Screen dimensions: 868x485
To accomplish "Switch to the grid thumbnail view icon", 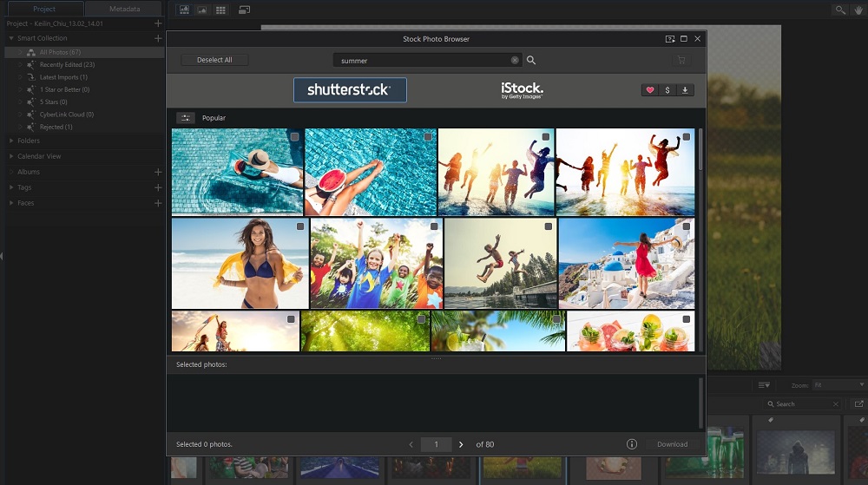I will (x=220, y=10).
